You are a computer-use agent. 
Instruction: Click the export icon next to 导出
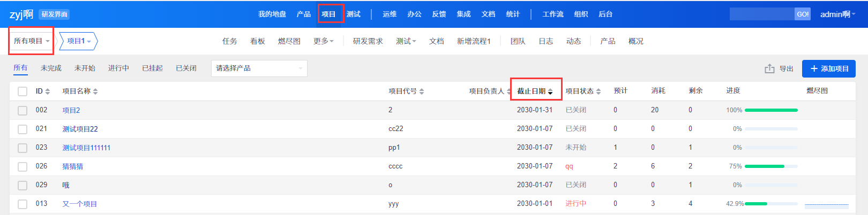769,68
